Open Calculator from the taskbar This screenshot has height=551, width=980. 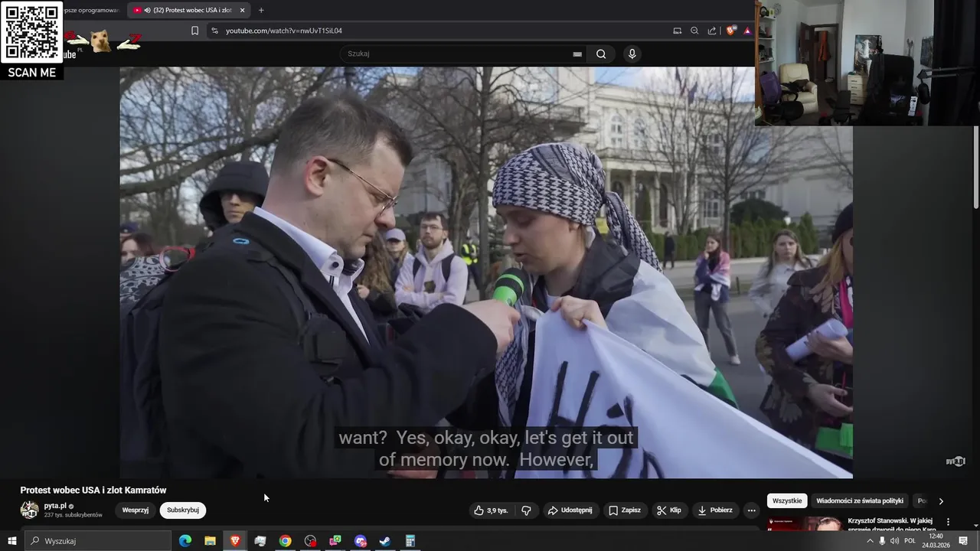pos(410,541)
